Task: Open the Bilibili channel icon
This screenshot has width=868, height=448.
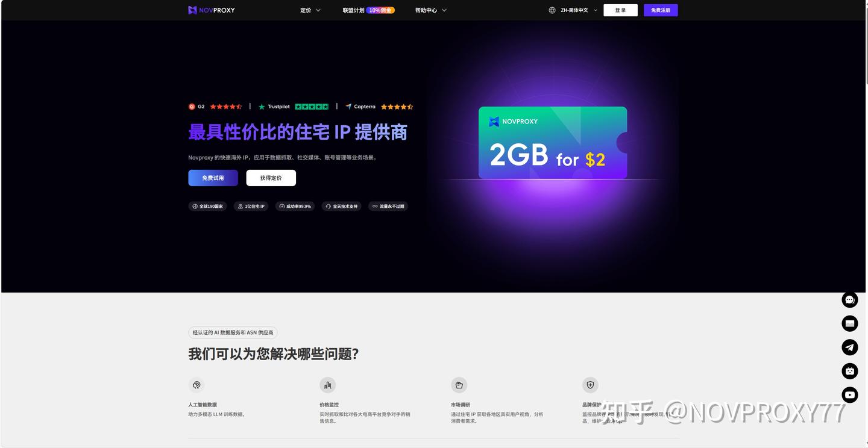Action: pyautogui.click(x=849, y=371)
